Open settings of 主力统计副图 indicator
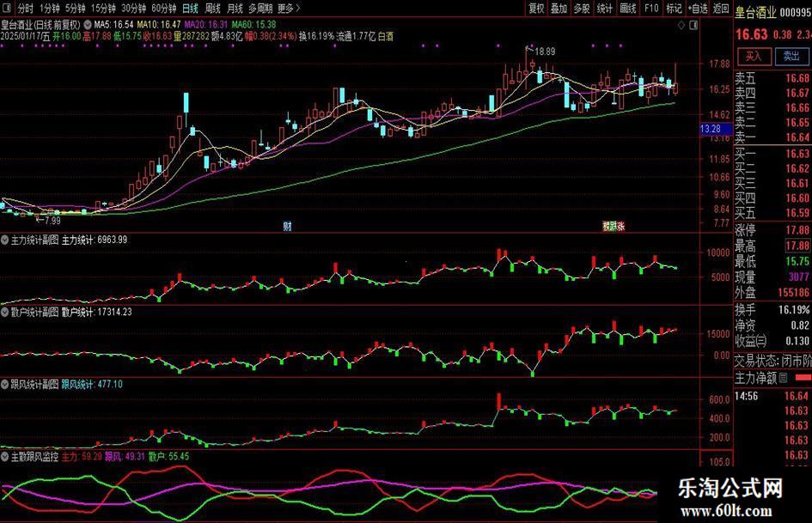 click(x=4, y=240)
